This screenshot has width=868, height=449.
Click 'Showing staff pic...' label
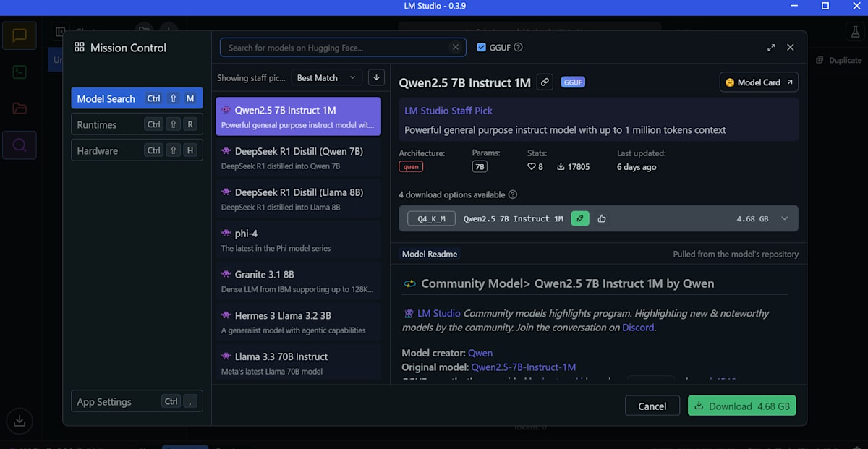[x=251, y=77]
